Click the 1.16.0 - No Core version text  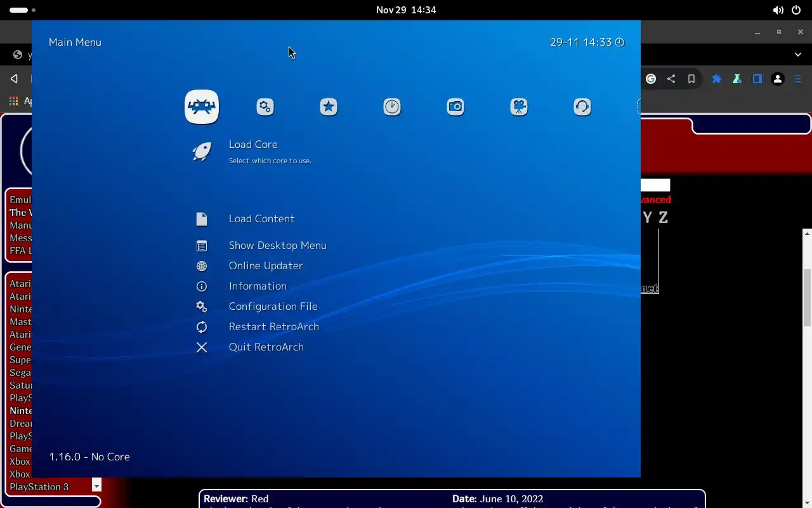click(x=89, y=457)
